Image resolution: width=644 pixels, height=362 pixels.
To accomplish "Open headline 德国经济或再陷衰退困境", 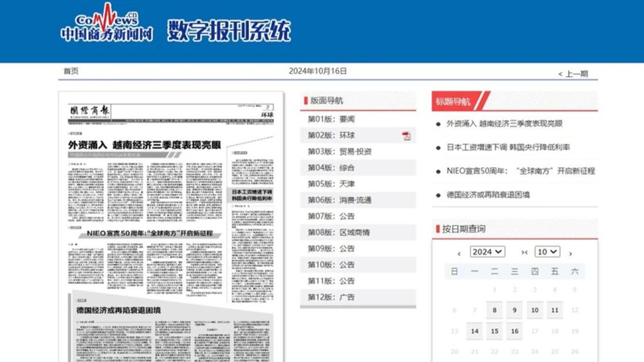I will pos(488,195).
